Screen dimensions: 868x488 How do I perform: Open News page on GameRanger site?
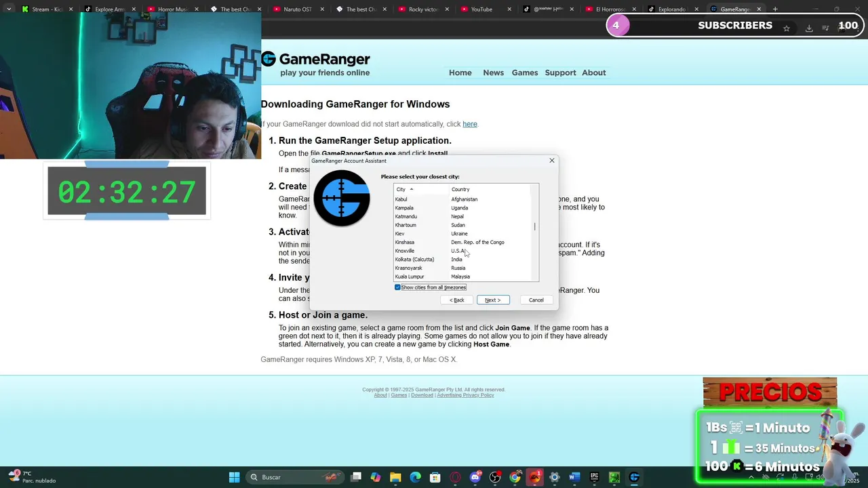(493, 73)
